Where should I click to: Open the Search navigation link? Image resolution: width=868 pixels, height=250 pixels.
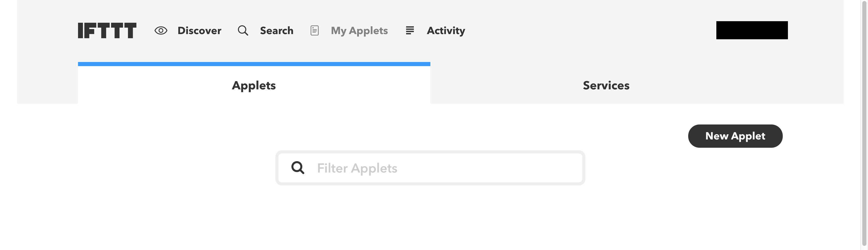pos(277,31)
